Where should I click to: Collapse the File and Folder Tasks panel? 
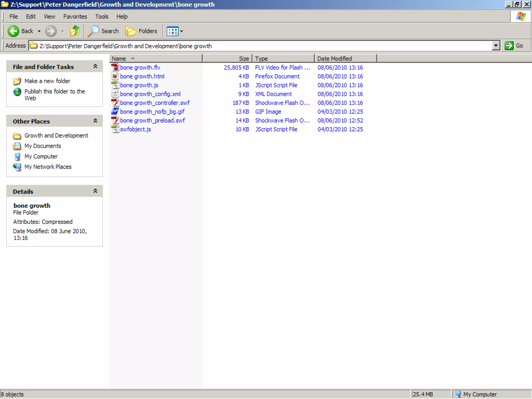pos(95,66)
